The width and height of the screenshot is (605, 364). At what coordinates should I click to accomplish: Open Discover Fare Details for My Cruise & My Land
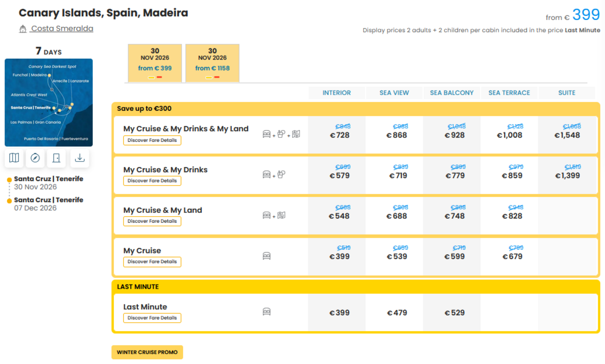(x=152, y=221)
